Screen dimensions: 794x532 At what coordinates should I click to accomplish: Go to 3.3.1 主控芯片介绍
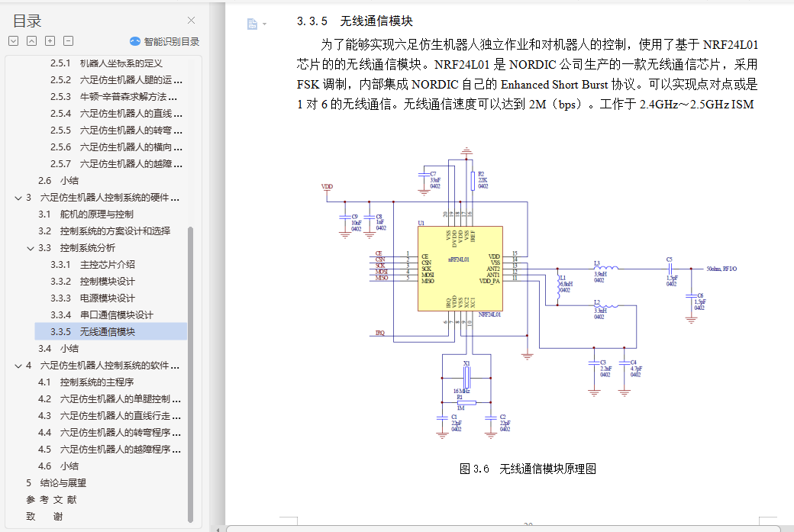click(x=92, y=264)
